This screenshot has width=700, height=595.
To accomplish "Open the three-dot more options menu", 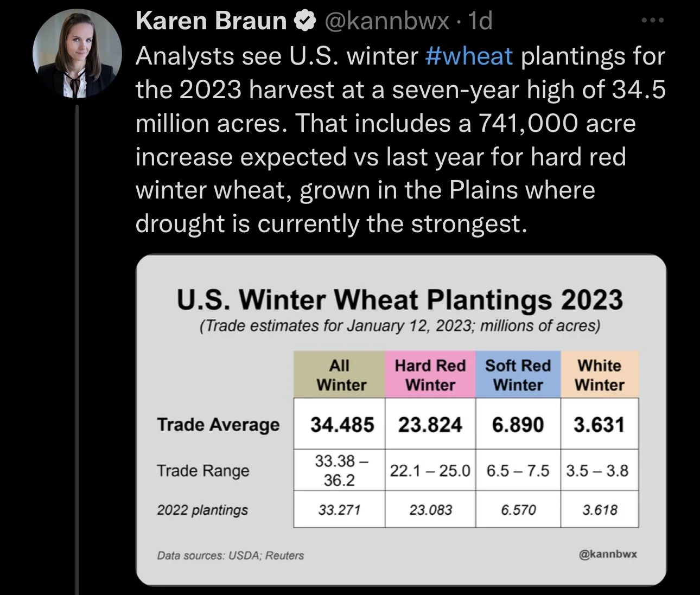I will click(x=652, y=21).
